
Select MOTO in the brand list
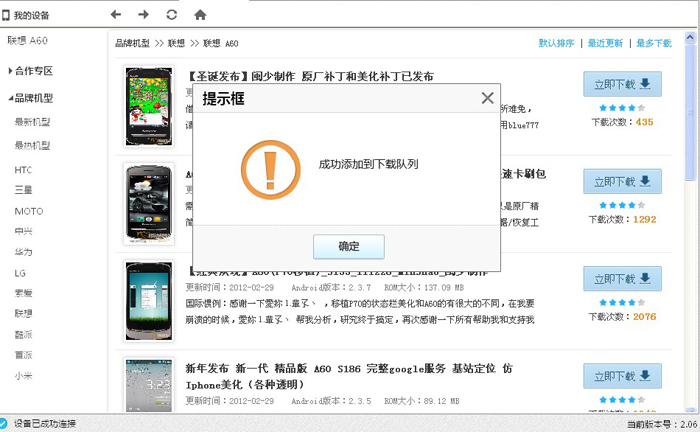(28, 211)
